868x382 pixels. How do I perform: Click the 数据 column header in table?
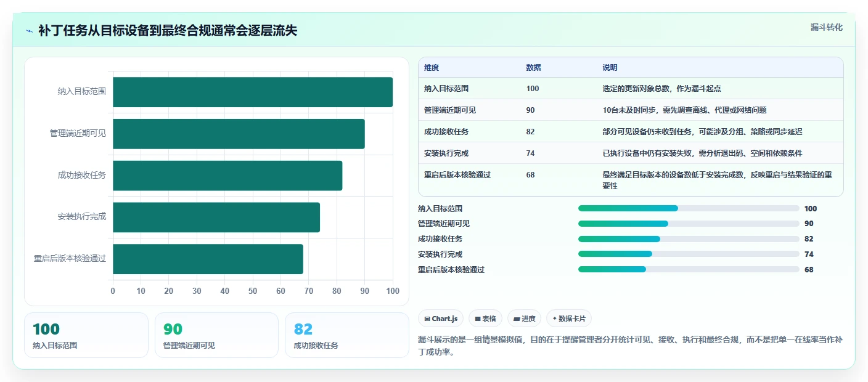click(533, 67)
